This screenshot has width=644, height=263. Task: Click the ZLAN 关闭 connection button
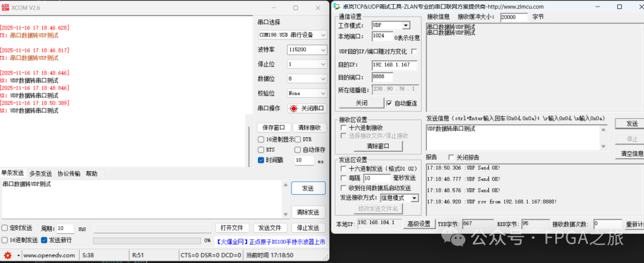(361, 103)
